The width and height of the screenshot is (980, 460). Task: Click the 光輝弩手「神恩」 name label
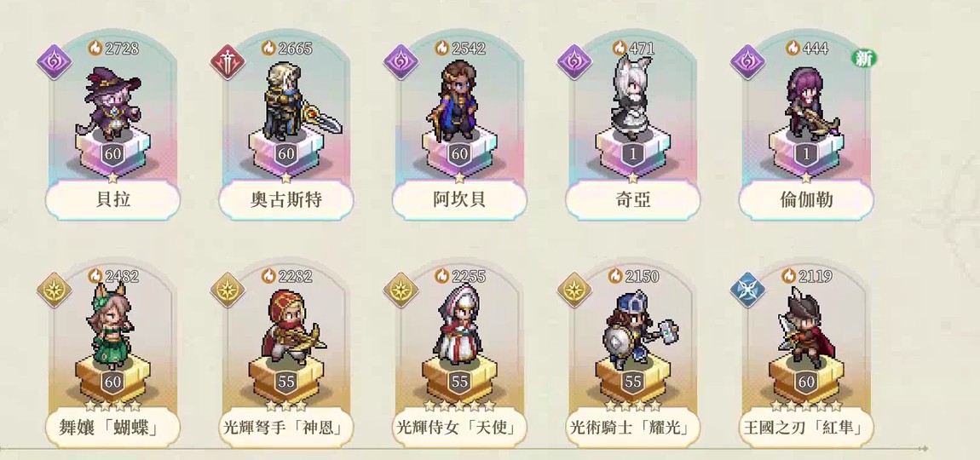point(285,428)
